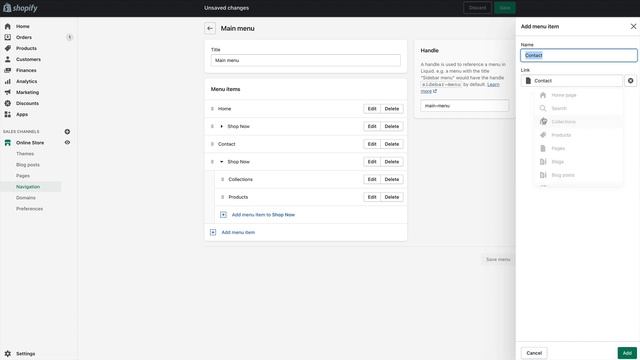Viewport: 640px width, 360px height.
Task: Click the Shopify logo
Action: click(x=20, y=8)
